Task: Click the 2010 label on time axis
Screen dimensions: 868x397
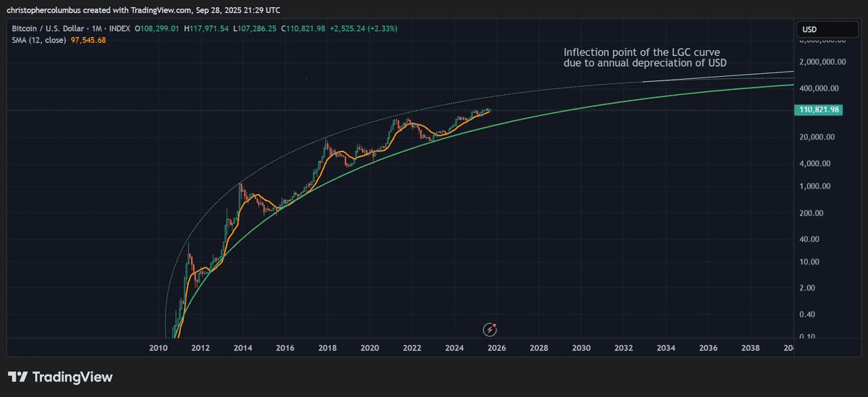Action: click(158, 348)
